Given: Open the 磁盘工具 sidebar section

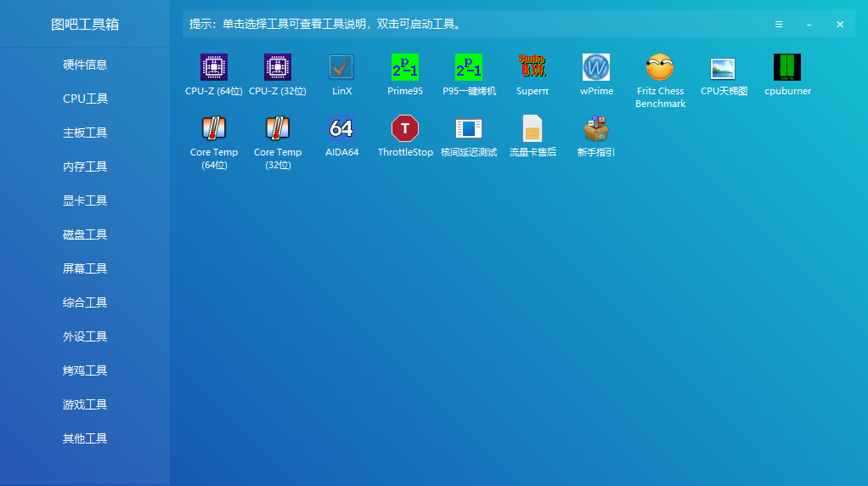Looking at the screenshot, I should click(x=85, y=235).
